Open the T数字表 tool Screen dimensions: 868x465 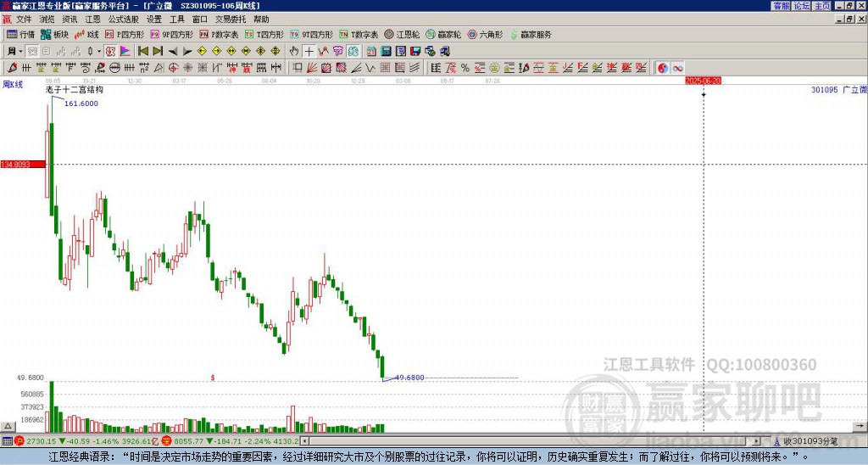click(x=359, y=34)
